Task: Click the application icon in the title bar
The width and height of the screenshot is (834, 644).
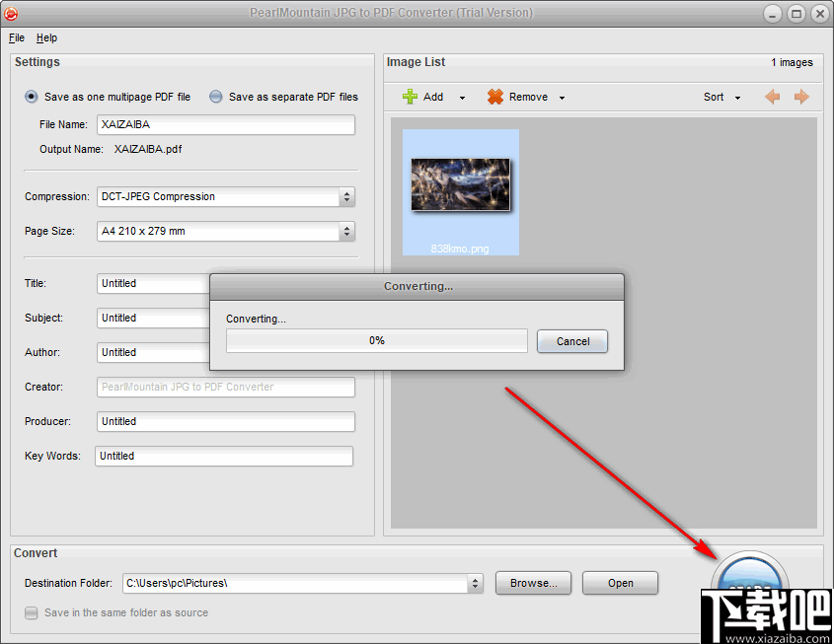Action: pyautogui.click(x=11, y=13)
